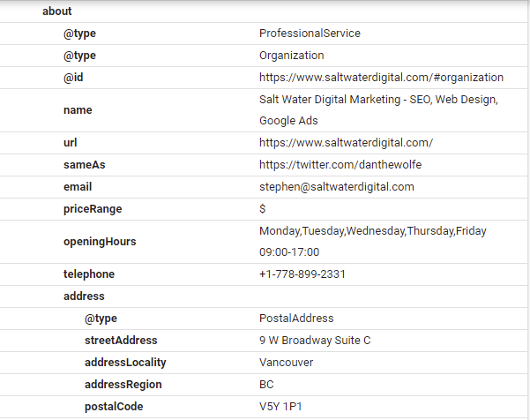The image size is (530, 420).
Task: Select the Organization type value
Action: [291, 56]
